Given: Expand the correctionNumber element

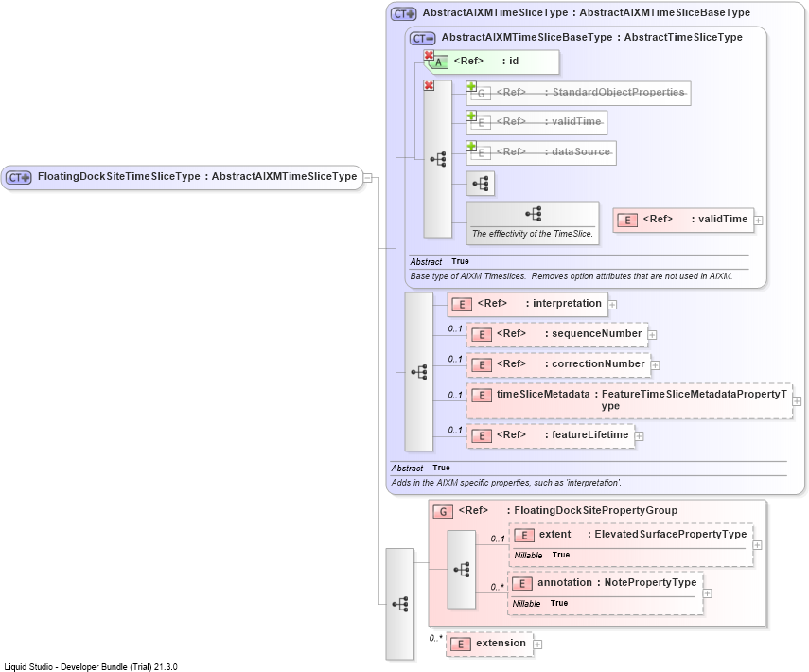Looking at the screenshot, I should pos(656,365).
